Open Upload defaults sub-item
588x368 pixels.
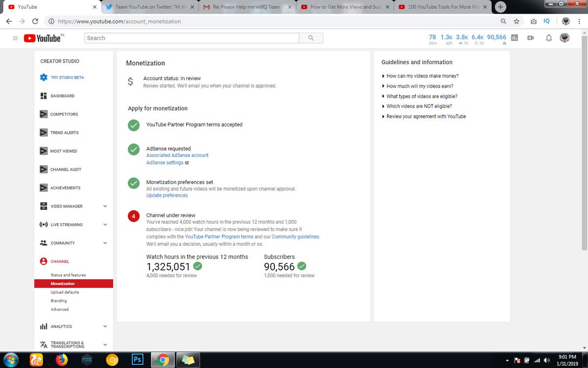coord(65,292)
